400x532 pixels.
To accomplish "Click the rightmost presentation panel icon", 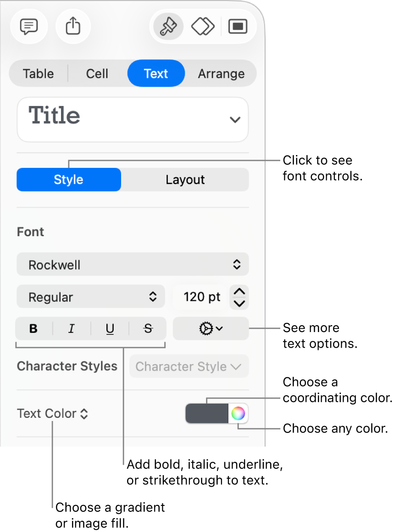I will (x=238, y=27).
